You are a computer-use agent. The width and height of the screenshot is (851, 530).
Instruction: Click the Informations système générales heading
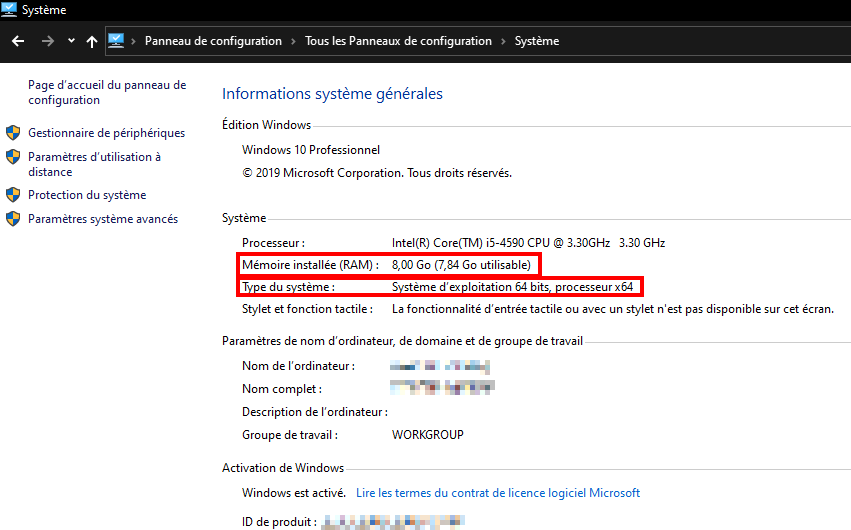click(332, 94)
